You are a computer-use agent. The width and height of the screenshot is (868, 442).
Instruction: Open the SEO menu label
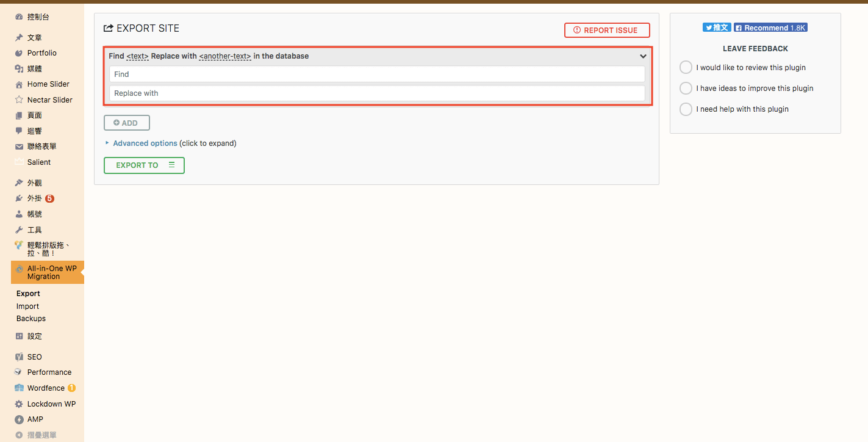click(35, 357)
